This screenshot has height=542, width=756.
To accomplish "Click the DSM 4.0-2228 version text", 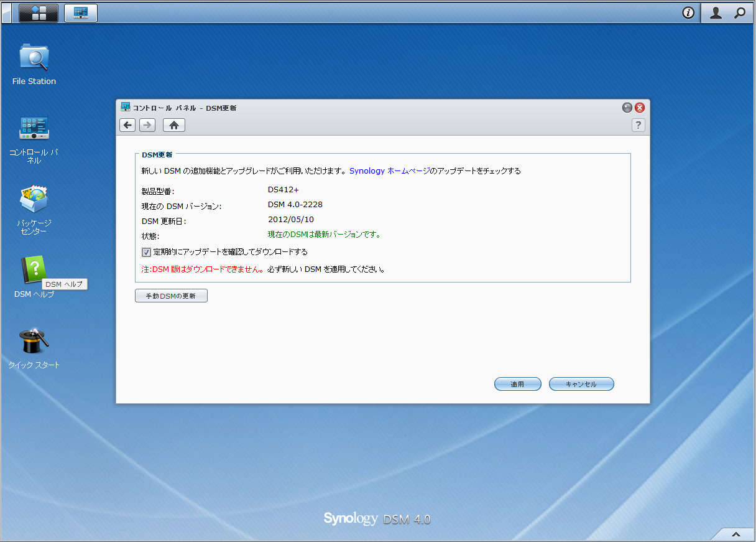I will point(295,204).
